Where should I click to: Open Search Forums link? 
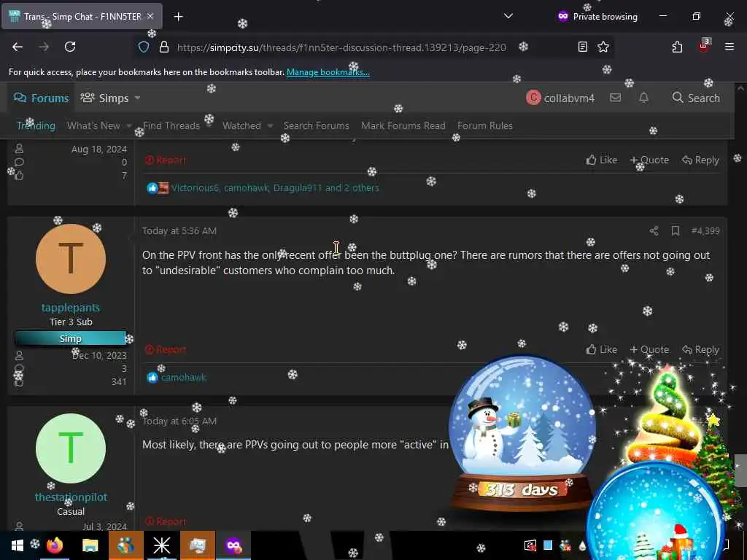tap(317, 125)
